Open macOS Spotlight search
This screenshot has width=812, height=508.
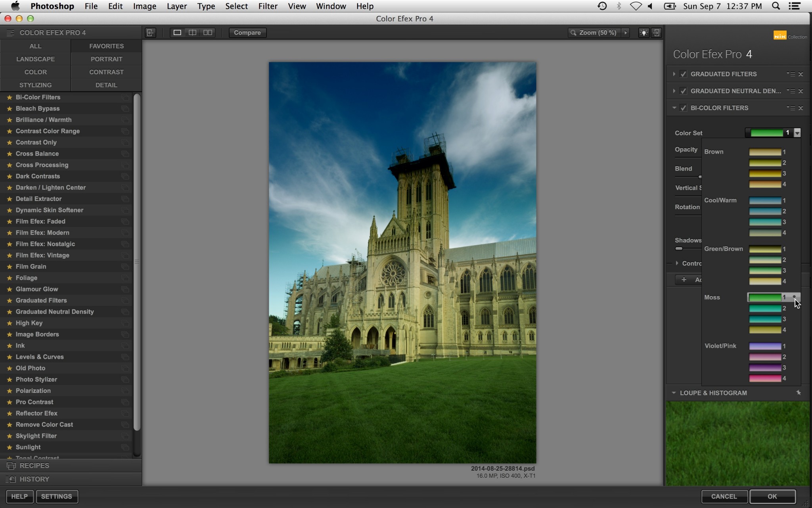pyautogui.click(x=776, y=6)
